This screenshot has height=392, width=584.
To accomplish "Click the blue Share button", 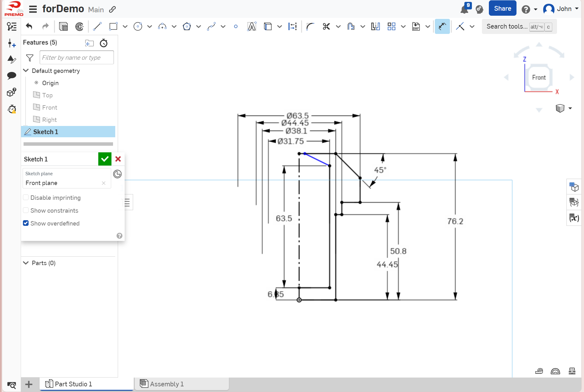I will coord(502,9).
